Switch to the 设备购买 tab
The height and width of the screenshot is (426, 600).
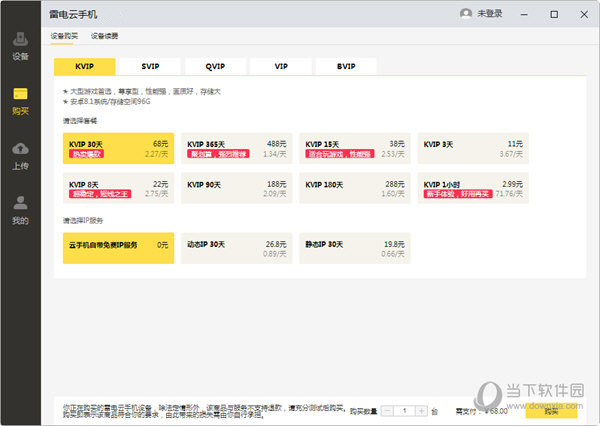[64, 36]
